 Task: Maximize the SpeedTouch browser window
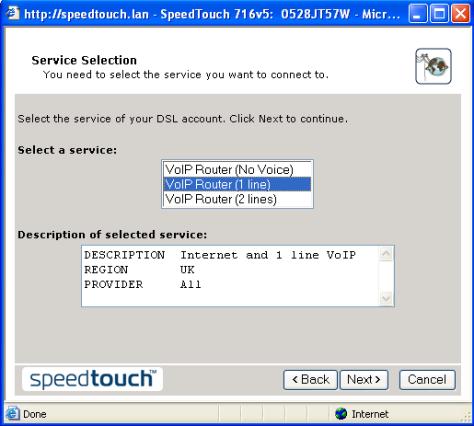point(439,14)
